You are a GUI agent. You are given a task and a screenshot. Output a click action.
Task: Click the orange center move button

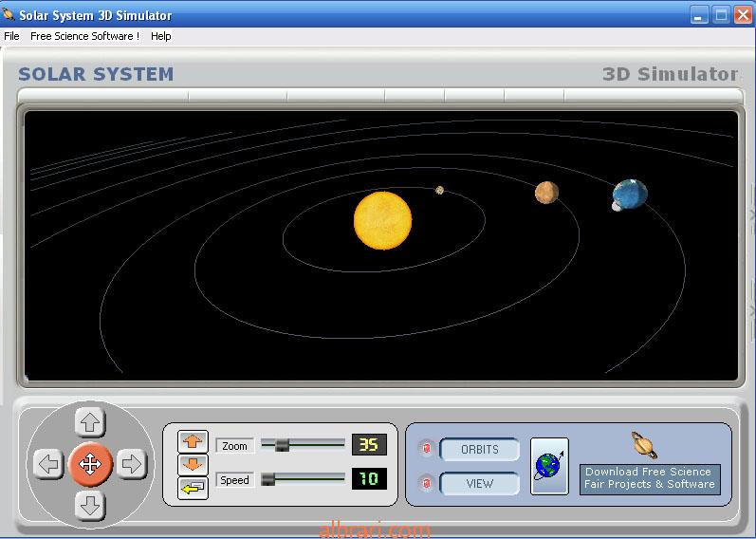click(90, 464)
